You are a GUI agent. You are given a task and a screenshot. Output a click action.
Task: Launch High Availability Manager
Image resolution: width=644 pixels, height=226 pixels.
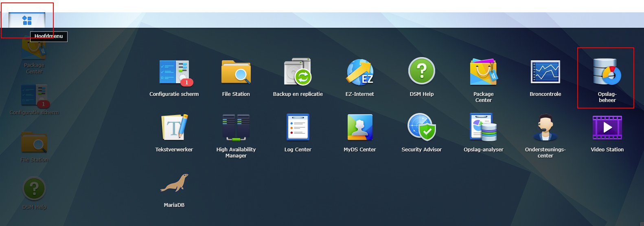point(236,136)
